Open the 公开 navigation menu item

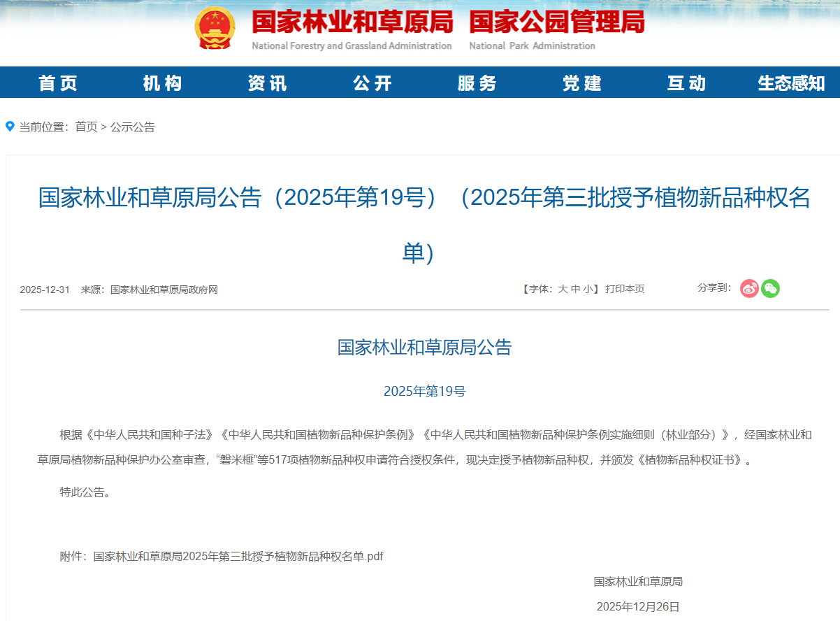372,83
